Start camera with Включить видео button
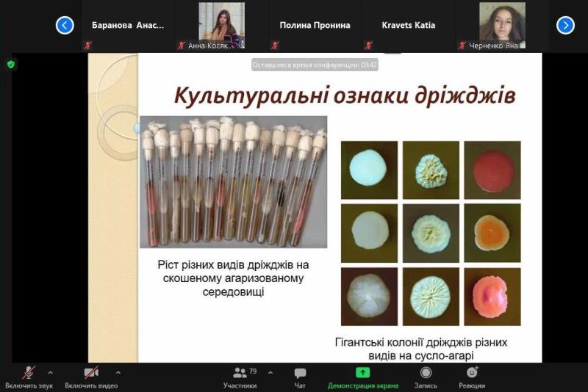The height and width of the screenshot is (392, 588). tap(91, 377)
